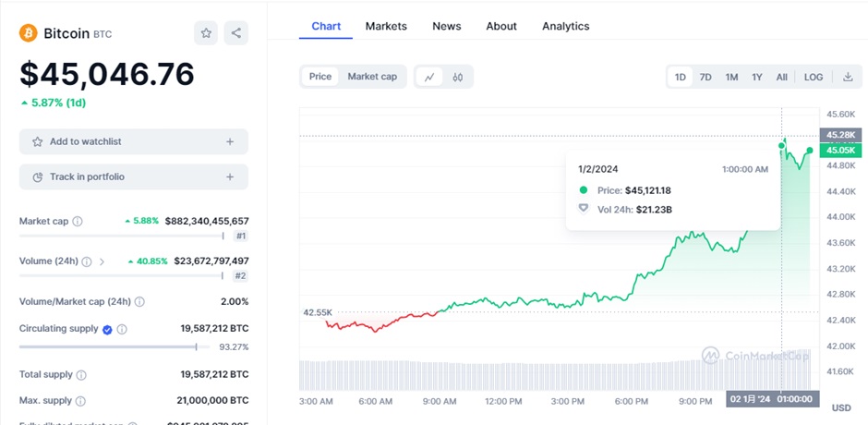Click the Total supply info icon
This screenshot has width=868, height=425.
(x=81, y=375)
